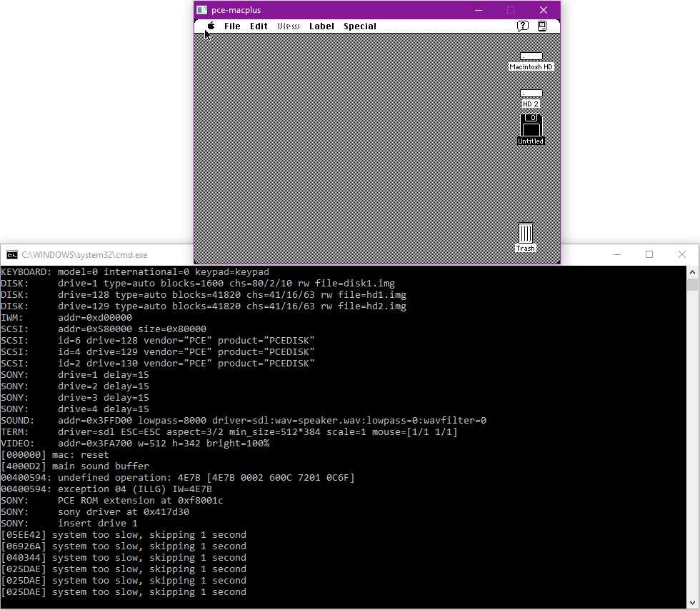The width and height of the screenshot is (700, 610).
Task: Select the Trash icon
Action: coord(526,232)
